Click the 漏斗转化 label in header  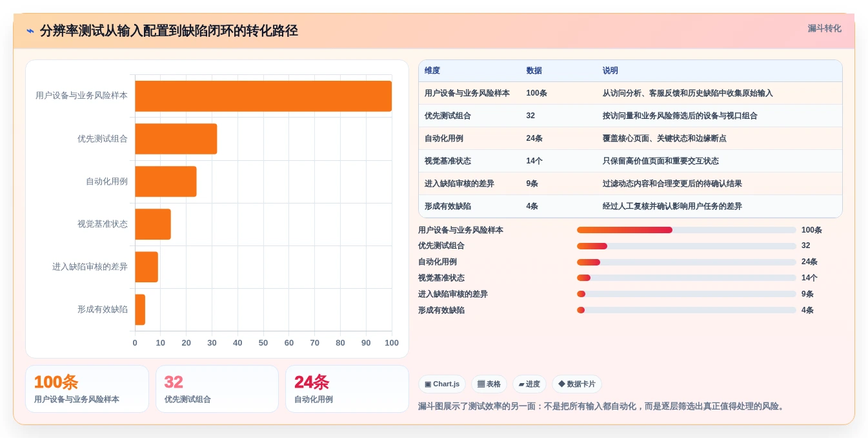(824, 28)
